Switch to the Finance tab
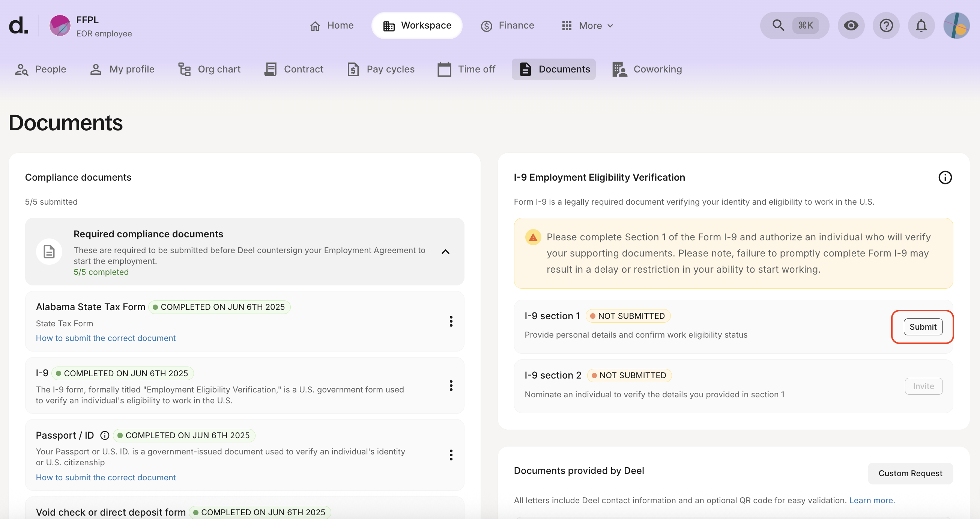980x519 pixels. click(508, 25)
